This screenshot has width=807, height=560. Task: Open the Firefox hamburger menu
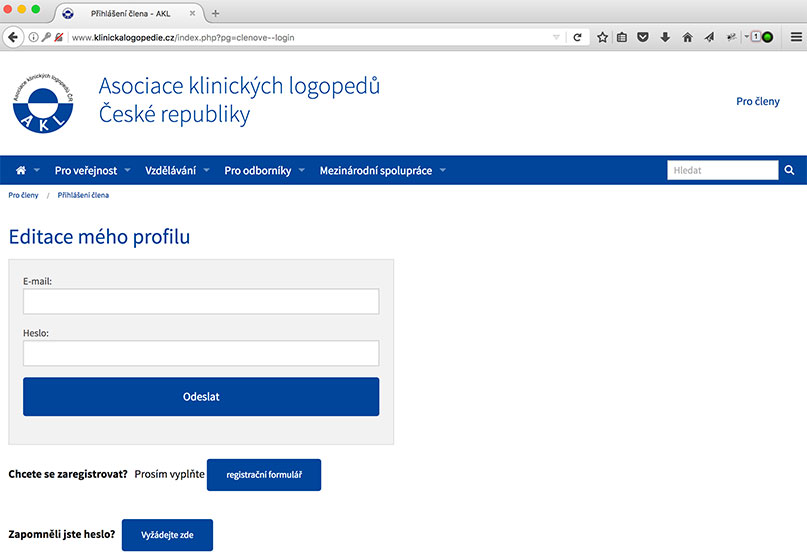click(795, 37)
